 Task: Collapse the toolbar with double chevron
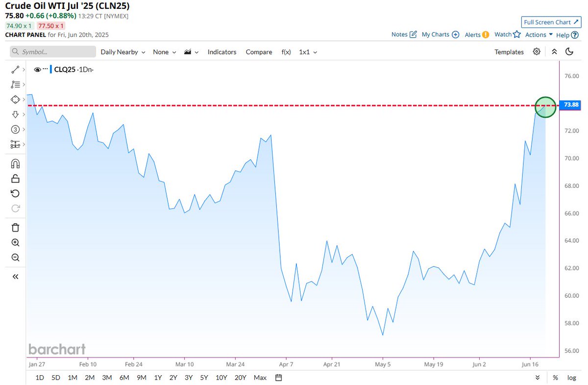click(x=554, y=51)
